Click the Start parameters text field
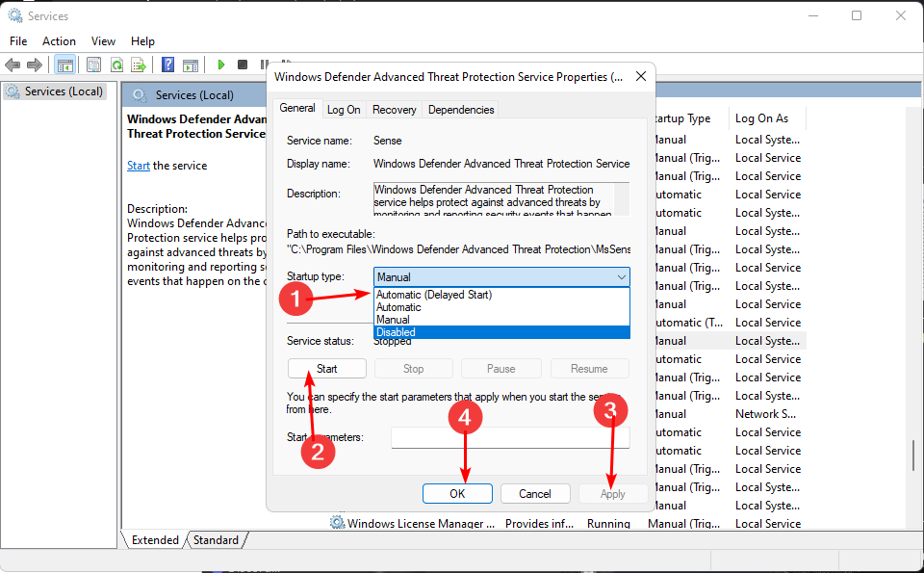This screenshot has width=924, height=573. (x=510, y=438)
